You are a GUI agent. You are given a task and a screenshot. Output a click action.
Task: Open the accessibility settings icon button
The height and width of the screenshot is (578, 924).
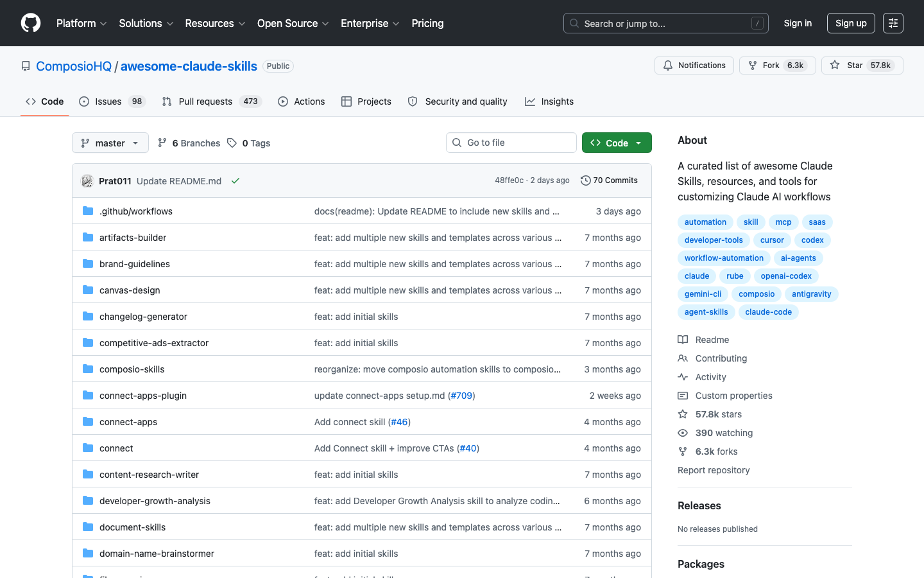click(893, 23)
